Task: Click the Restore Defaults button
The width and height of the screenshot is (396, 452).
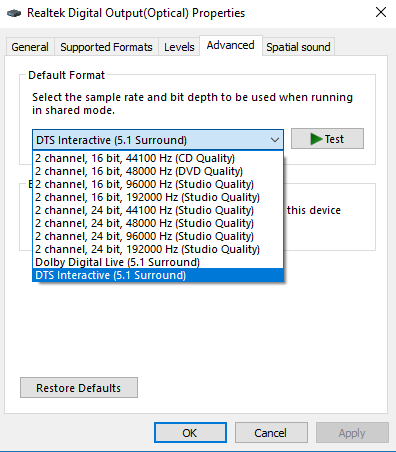Action: 79,388
